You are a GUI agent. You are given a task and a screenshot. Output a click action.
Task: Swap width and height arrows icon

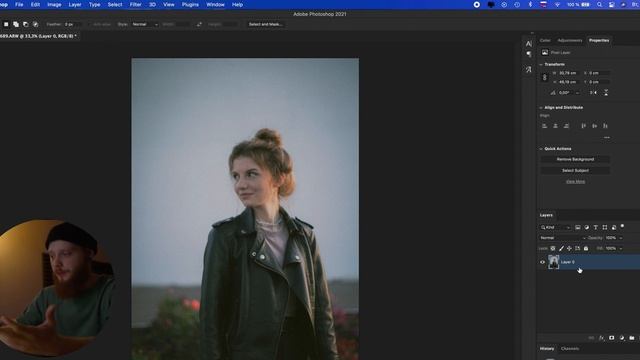[199, 24]
